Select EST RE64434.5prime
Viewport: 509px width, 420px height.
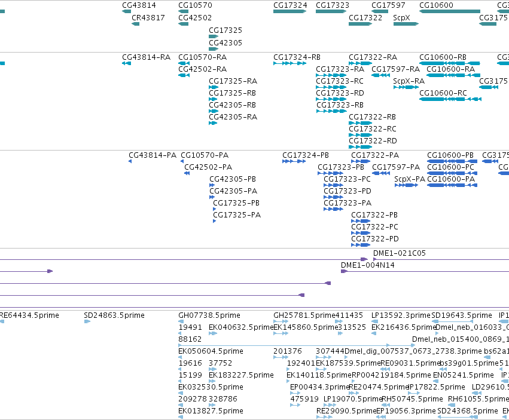pyautogui.click(x=29, y=315)
